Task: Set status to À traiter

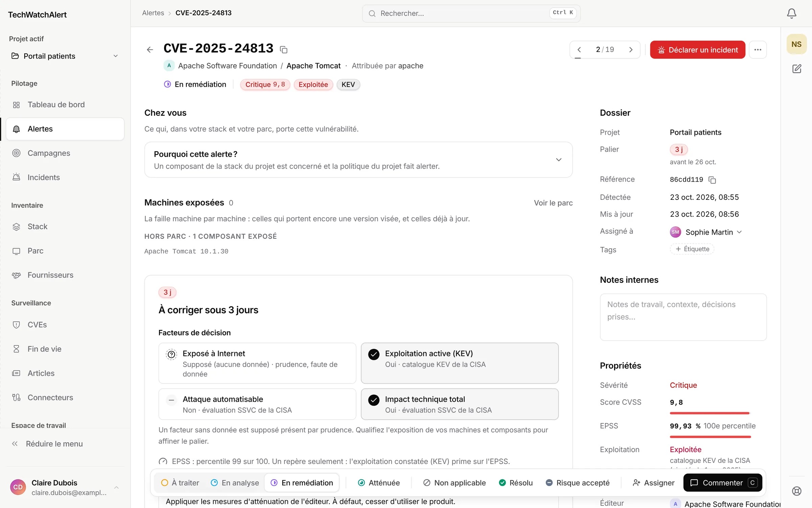Action: pos(180,483)
